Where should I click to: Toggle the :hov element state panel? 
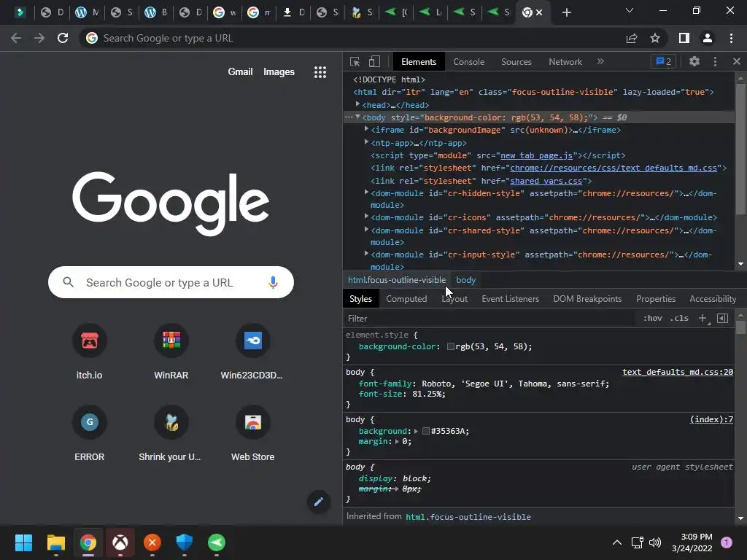(x=652, y=318)
